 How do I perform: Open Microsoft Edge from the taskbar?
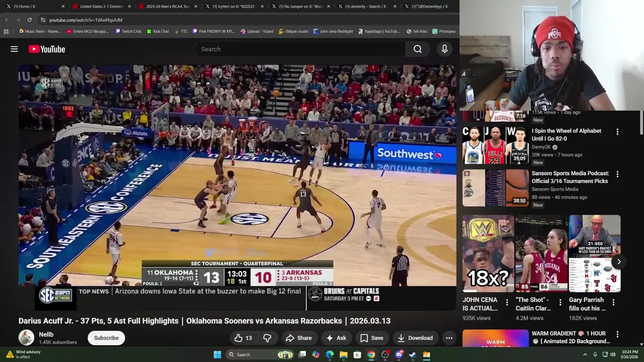[330, 354]
